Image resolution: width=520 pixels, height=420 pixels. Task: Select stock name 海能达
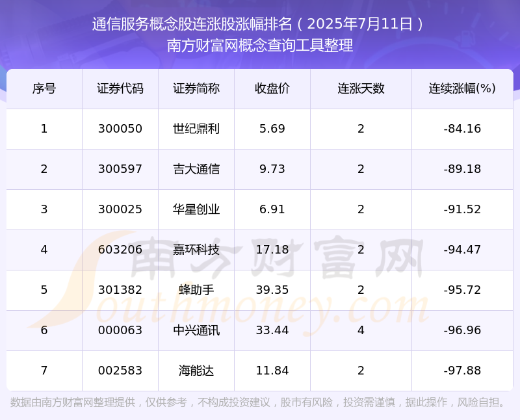click(x=196, y=371)
